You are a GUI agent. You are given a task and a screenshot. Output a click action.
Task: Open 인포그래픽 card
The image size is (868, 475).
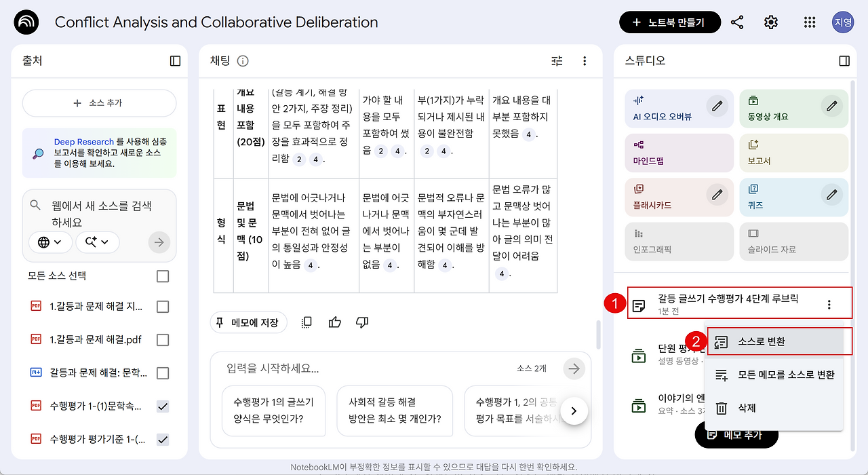coord(679,241)
